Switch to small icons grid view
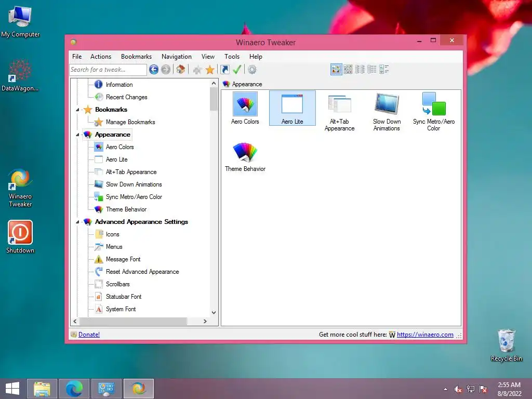Screen dimensions: 532x399 [348, 70]
